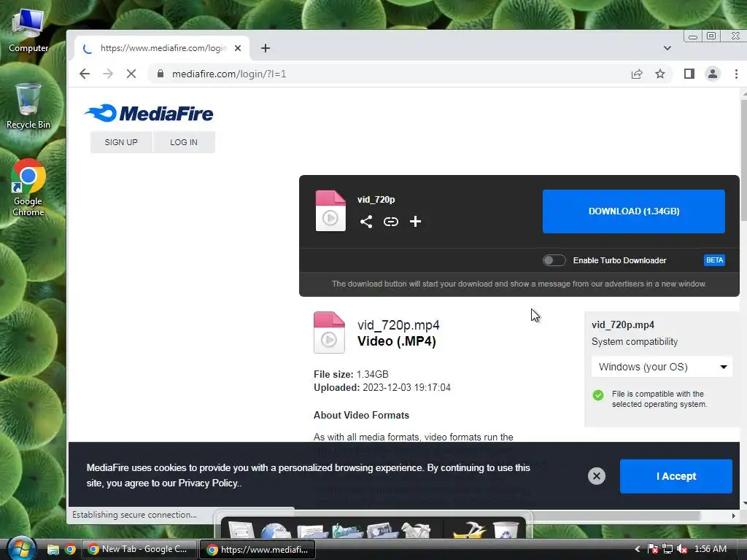Image resolution: width=747 pixels, height=560 pixels.
Task: Open Chrome three-dot menu
Action: click(x=736, y=74)
